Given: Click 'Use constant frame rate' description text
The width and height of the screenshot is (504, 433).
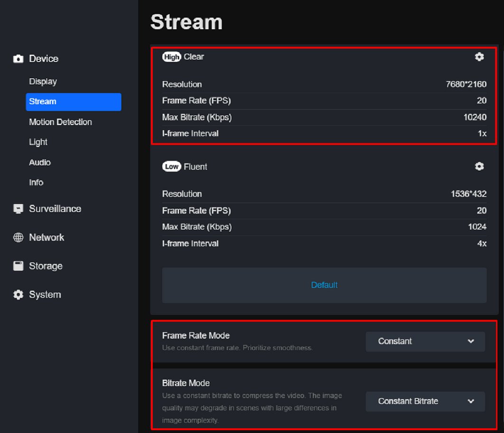Looking at the screenshot, I should pos(237,348).
